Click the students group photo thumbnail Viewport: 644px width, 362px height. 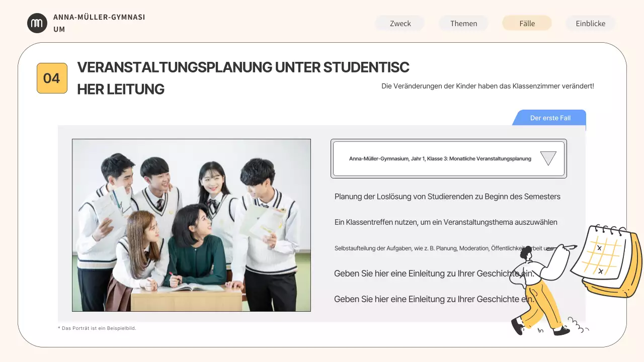click(191, 224)
